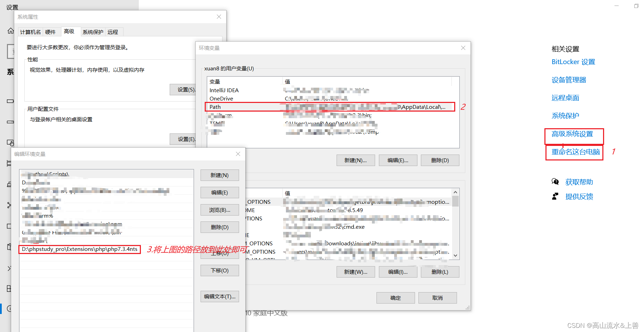Click 浏览(B)... in the edit environment variable dialog

219,210
